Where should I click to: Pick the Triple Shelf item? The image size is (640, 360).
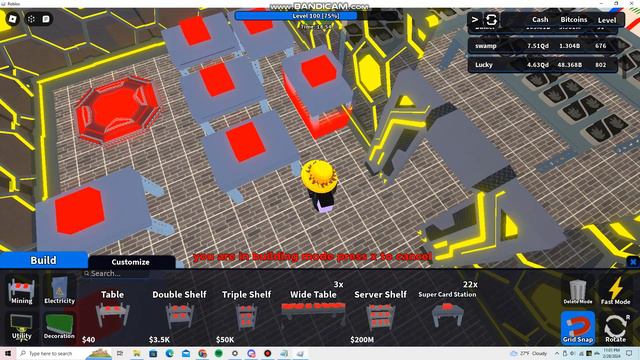click(x=246, y=316)
